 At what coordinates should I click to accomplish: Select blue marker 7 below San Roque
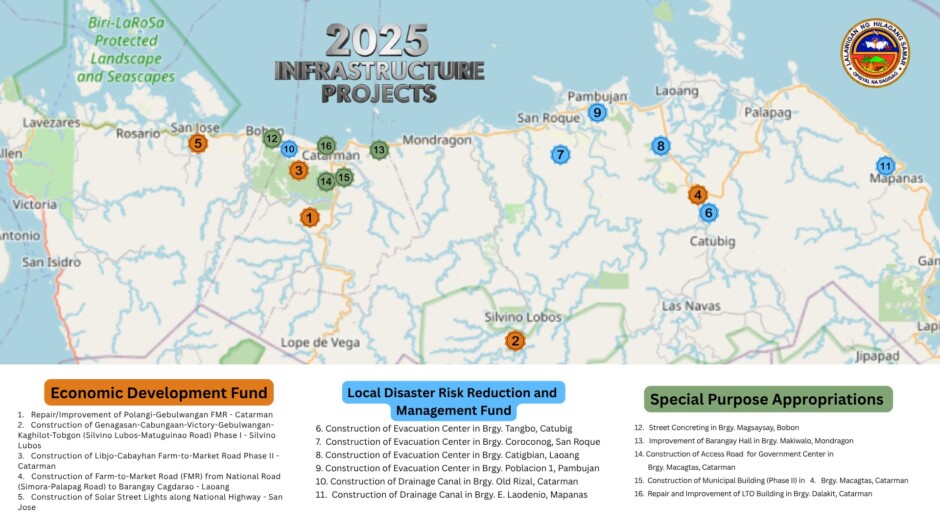point(560,154)
